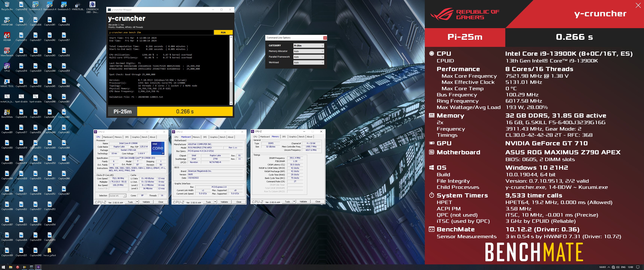Viewport: 644px width, 270px height.
Task: Click RUN button in y-cruncher Wrapper
Action: pos(223,32)
